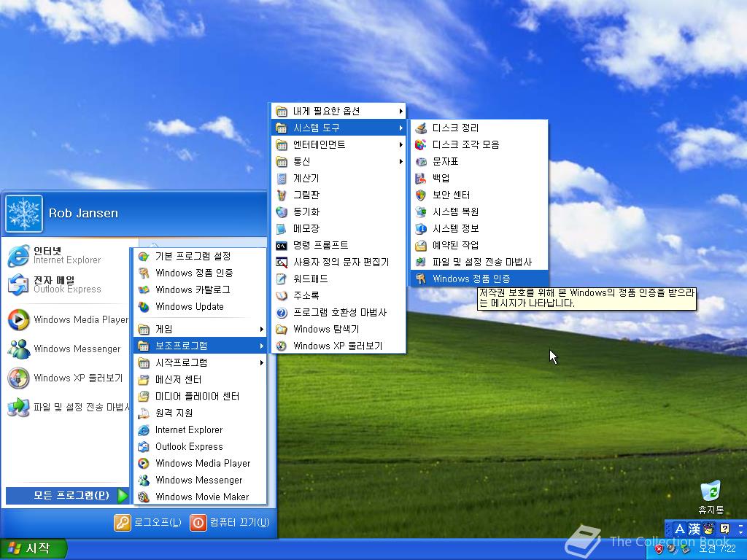Open 기본 프로그램 설정 entry
This screenshot has width=747, height=560.
tap(199, 256)
